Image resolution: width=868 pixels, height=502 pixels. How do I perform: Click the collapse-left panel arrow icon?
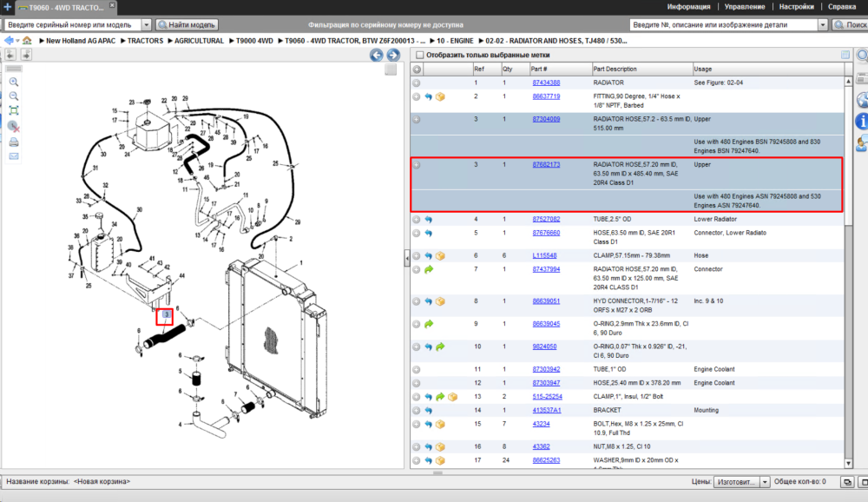pos(10,55)
